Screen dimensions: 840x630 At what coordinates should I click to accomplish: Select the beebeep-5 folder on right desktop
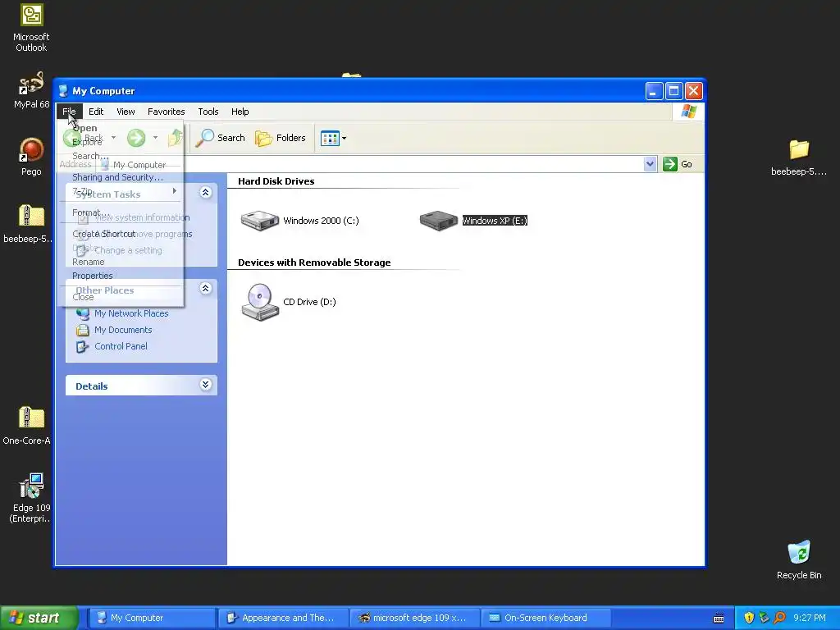(799, 157)
